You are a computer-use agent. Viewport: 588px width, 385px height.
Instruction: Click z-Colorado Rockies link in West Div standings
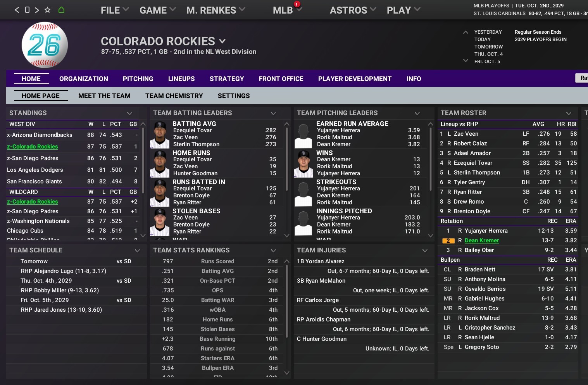pos(33,147)
